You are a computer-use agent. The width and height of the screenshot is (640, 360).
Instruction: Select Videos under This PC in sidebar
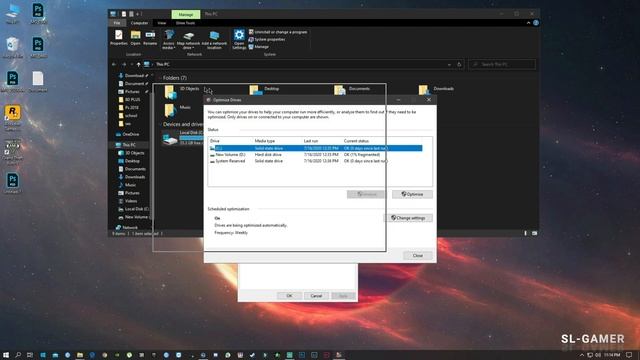point(131,201)
